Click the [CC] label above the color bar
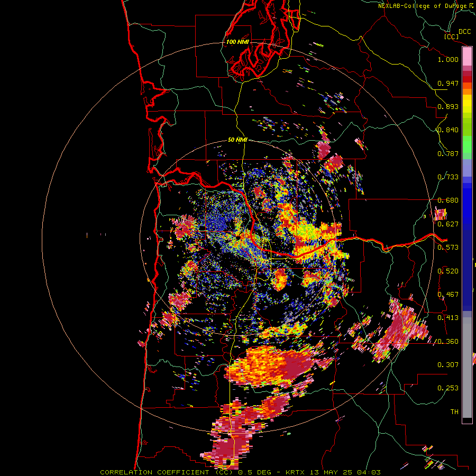Image resolution: width=476 pixels, height=476 pixels. [452, 36]
